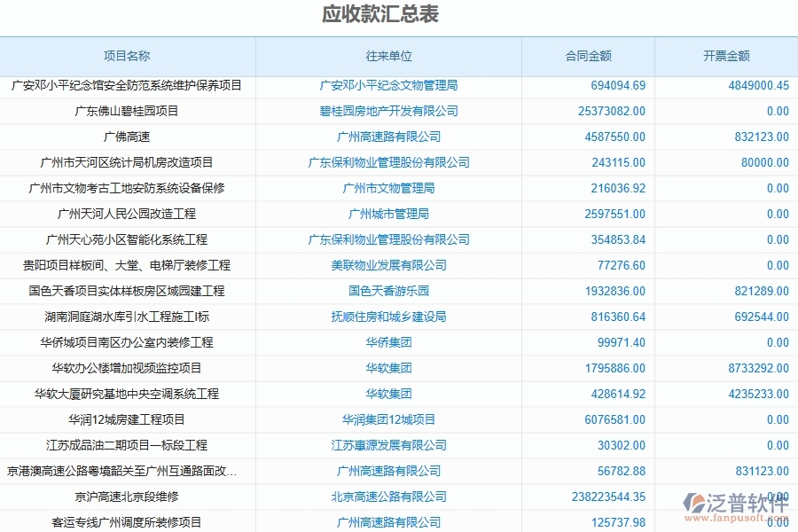Select 广州高速路有限公司 in 广佛高速 row
Screen dimensions: 798x532
(388, 137)
